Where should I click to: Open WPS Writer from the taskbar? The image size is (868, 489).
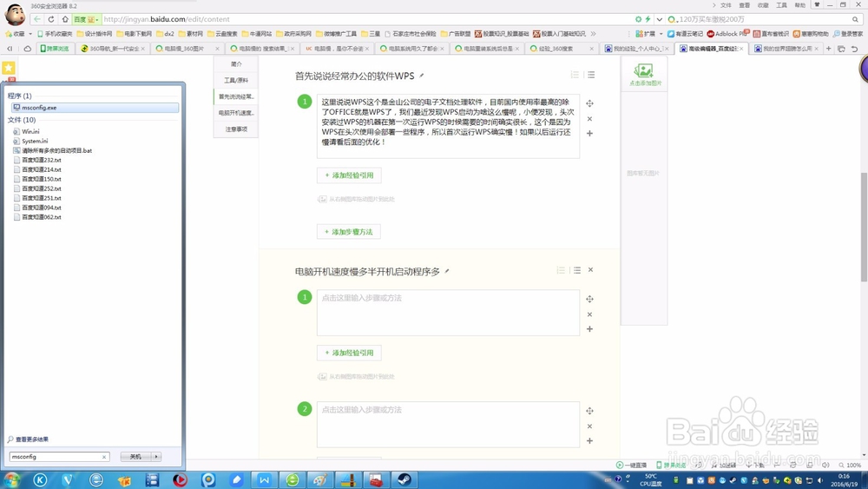(x=265, y=479)
